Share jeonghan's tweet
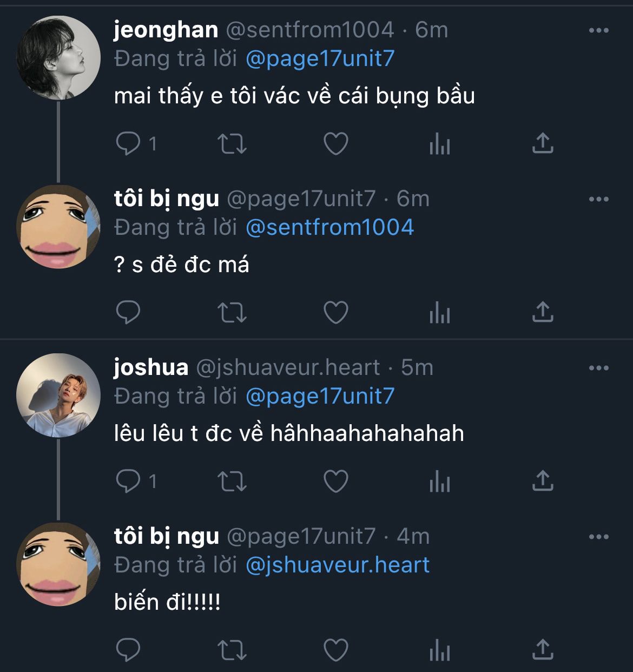Image resolution: width=633 pixels, height=672 pixels. [543, 143]
